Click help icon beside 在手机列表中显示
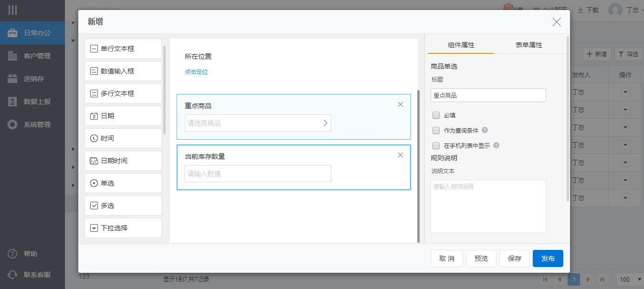 pos(496,145)
